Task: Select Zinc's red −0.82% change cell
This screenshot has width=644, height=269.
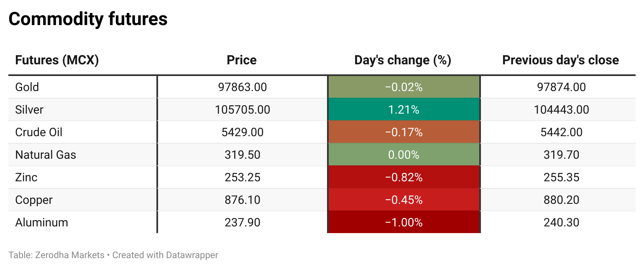Action: pos(404,177)
